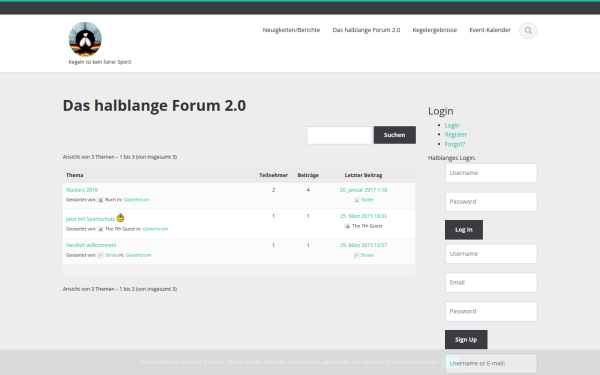Click the Strass avatar under Herzlich willkommen
Screen dimensions: 600x375
(100, 255)
